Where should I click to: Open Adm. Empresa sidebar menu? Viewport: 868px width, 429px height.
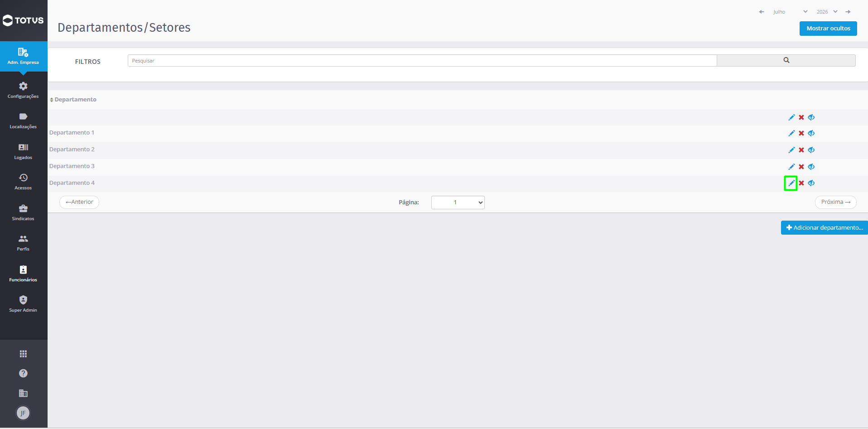23,56
